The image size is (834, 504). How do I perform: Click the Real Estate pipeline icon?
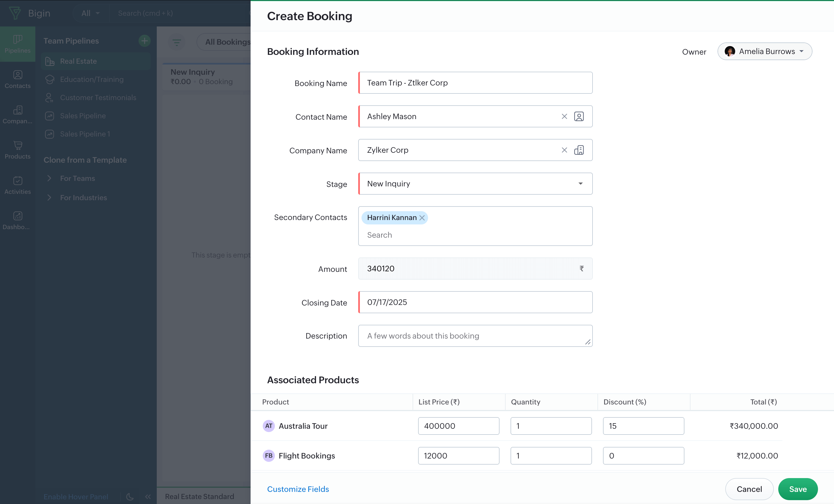pyautogui.click(x=50, y=61)
